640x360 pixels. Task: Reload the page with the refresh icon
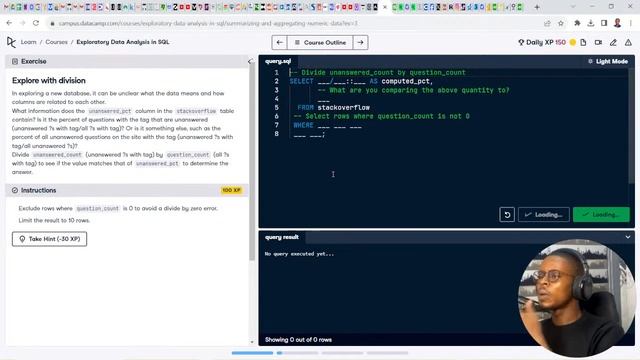(36, 23)
